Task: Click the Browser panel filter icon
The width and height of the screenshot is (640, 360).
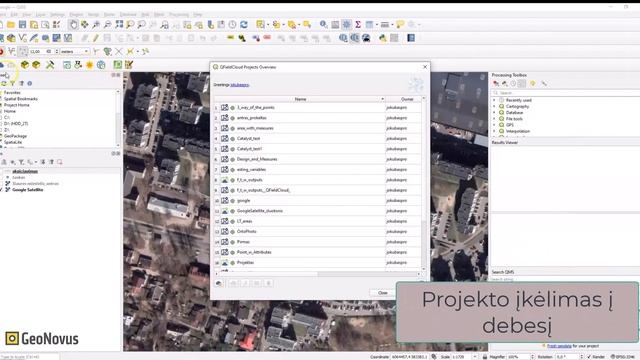Action: 13,83
